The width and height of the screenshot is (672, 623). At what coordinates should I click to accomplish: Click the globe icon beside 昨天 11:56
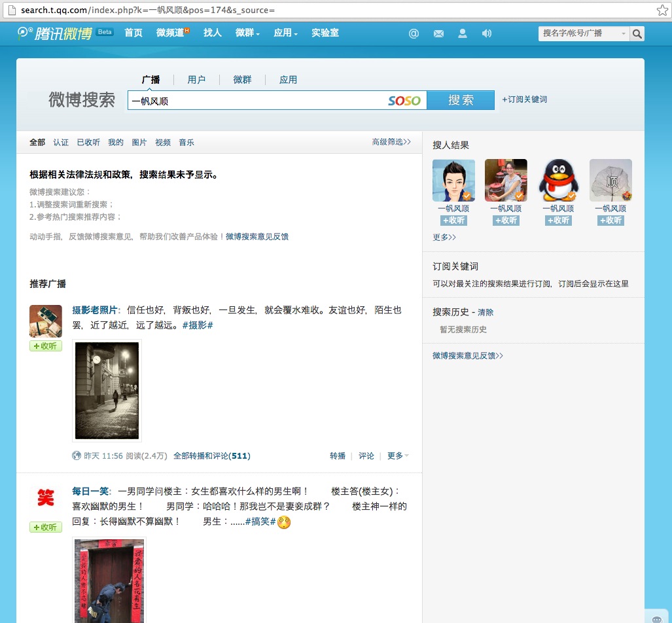click(x=77, y=455)
